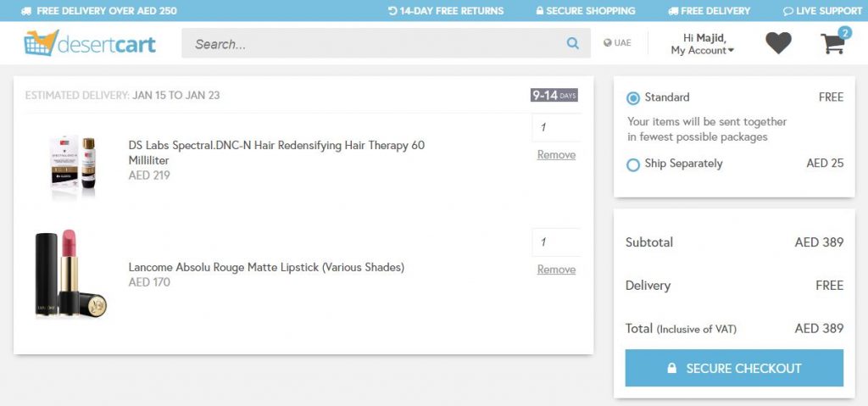Select Ship Separately option
868x406 pixels.
632,165
